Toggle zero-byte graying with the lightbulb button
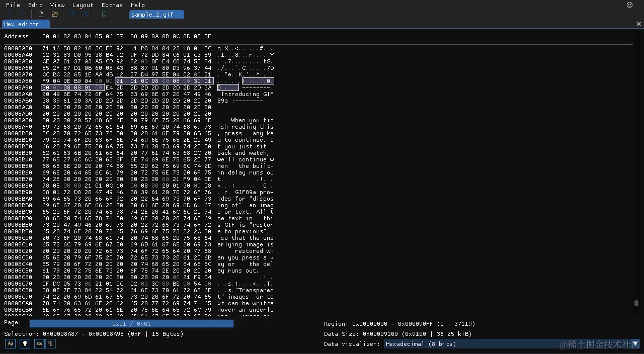644x354 pixels. (x=24, y=343)
